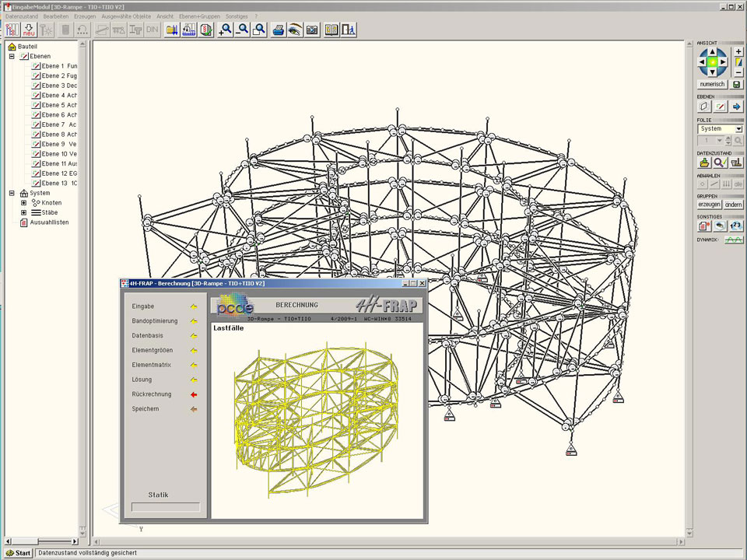Image resolution: width=747 pixels, height=560 pixels.
Task: Click the 'ändern' button under Gruppen
Action: tap(733, 204)
